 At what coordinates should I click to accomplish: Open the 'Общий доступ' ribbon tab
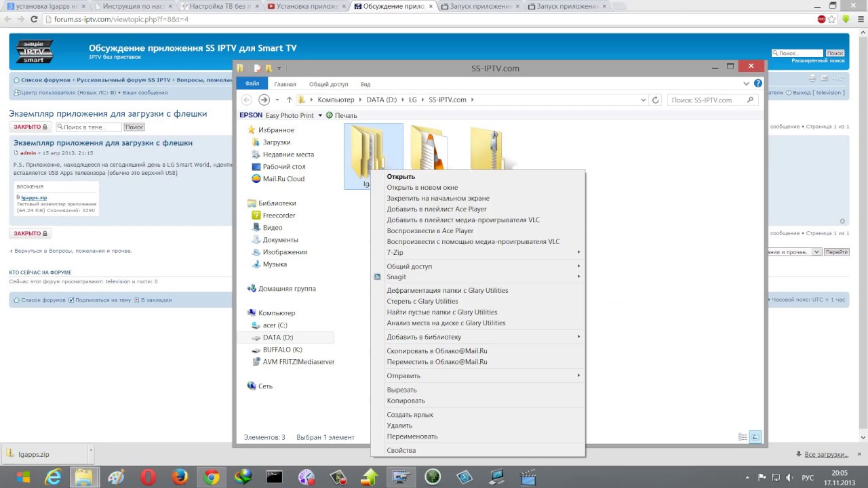[329, 84]
